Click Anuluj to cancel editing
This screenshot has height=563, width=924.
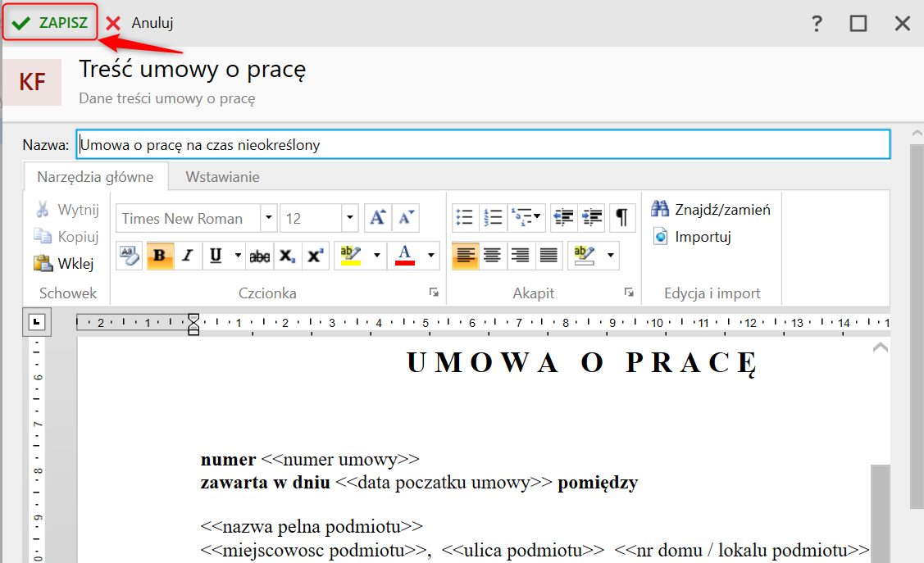click(x=140, y=23)
